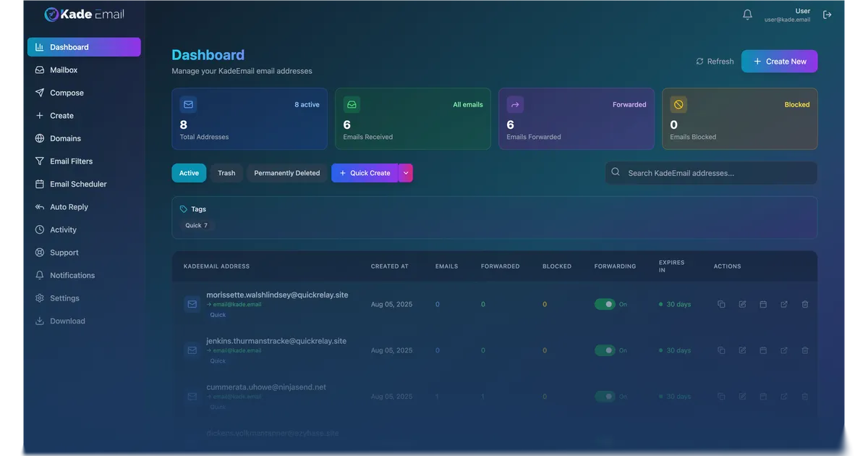The height and width of the screenshot is (456, 868).
Task: Expand the Quick Create dropdown arrow
Action: [x=406, y=173]
